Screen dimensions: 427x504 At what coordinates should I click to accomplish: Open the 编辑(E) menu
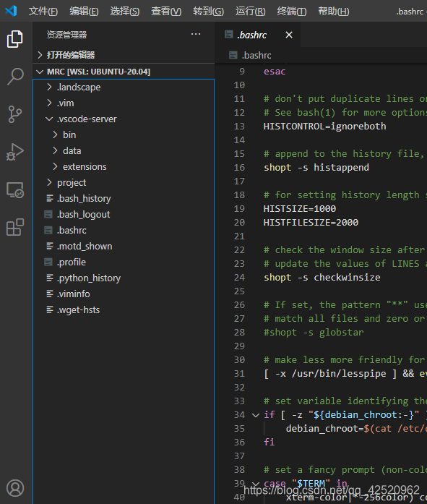point(84,12)
